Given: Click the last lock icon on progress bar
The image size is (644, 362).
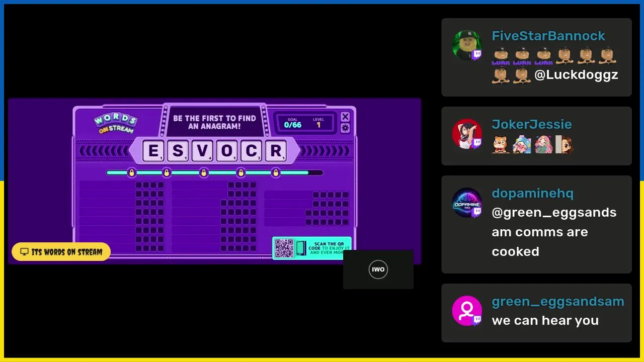Looking at the screenshot, I should click(x=275, y=173).
